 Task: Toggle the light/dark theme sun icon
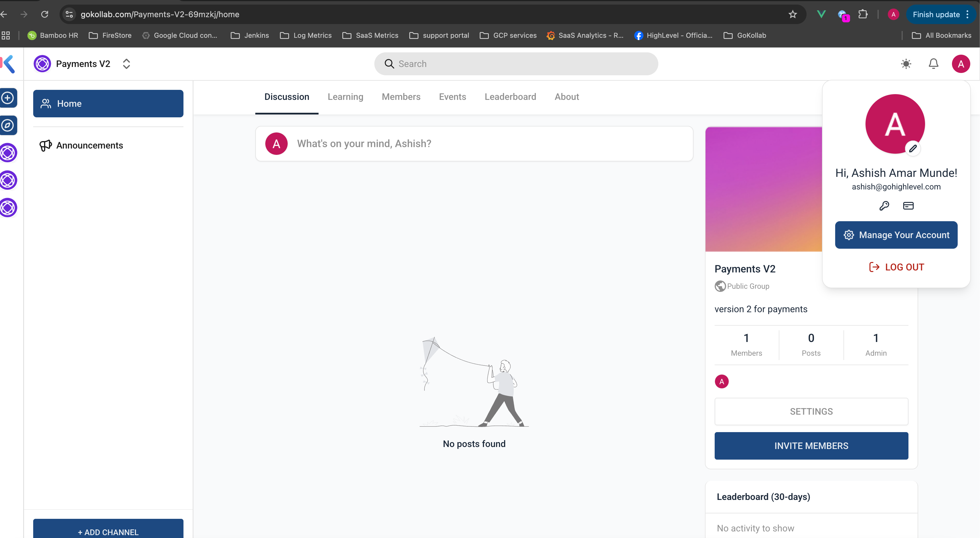(x=906, y=64)
